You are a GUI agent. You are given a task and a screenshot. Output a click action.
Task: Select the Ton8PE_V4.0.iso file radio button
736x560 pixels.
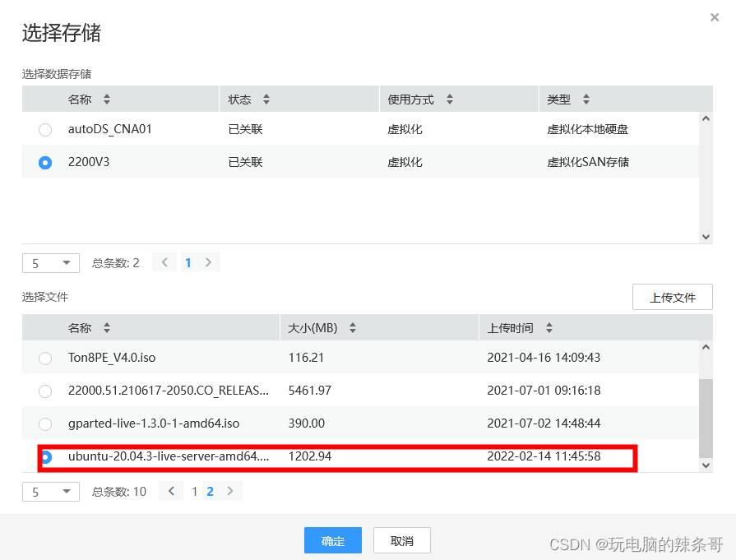(45, 359)
